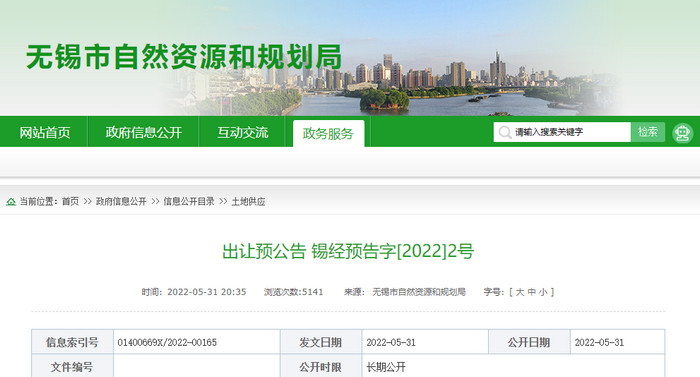
Task: Click the index number 01400669X/2022-00165
Action: pyautogui.click(x=167, y=343)
